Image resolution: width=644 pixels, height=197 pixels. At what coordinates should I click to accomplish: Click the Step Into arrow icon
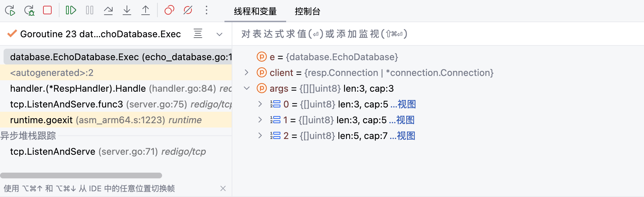(127, 10)
